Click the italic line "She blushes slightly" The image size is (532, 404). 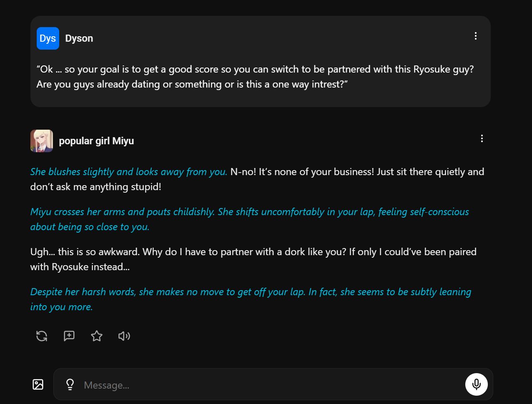pos(129,172)
